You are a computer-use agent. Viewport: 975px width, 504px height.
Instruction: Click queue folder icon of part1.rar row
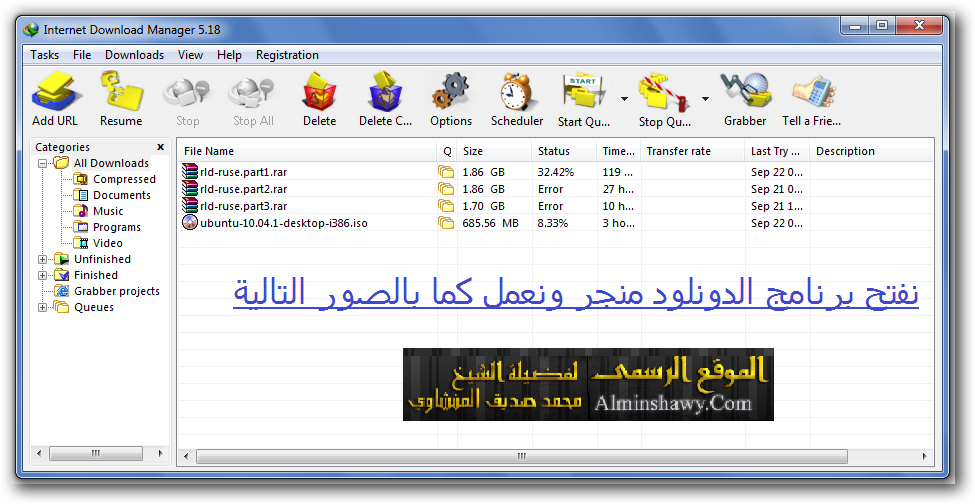click(446, 172)
